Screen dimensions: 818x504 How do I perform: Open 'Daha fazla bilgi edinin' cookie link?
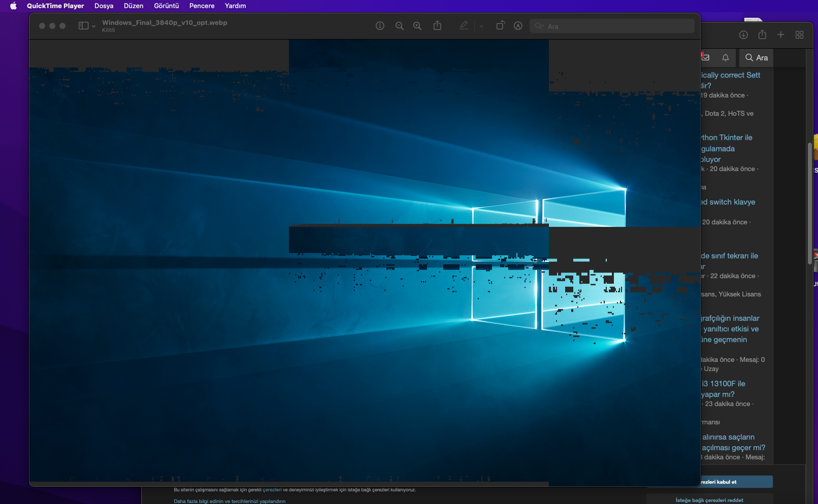(230, 501)
